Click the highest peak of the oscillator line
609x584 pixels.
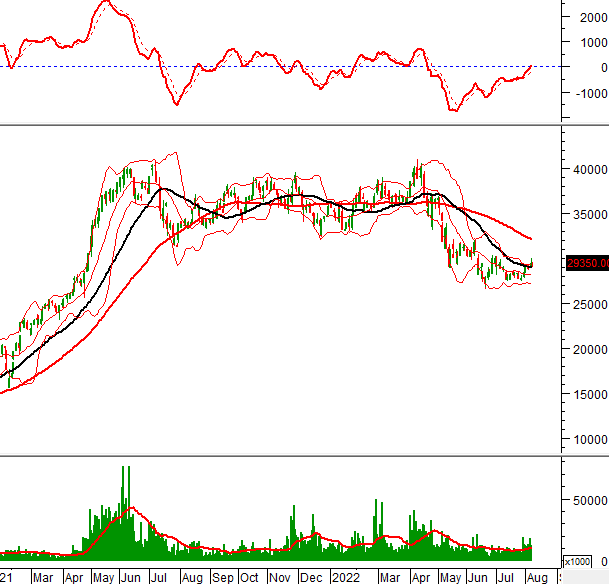coord(106,3)
